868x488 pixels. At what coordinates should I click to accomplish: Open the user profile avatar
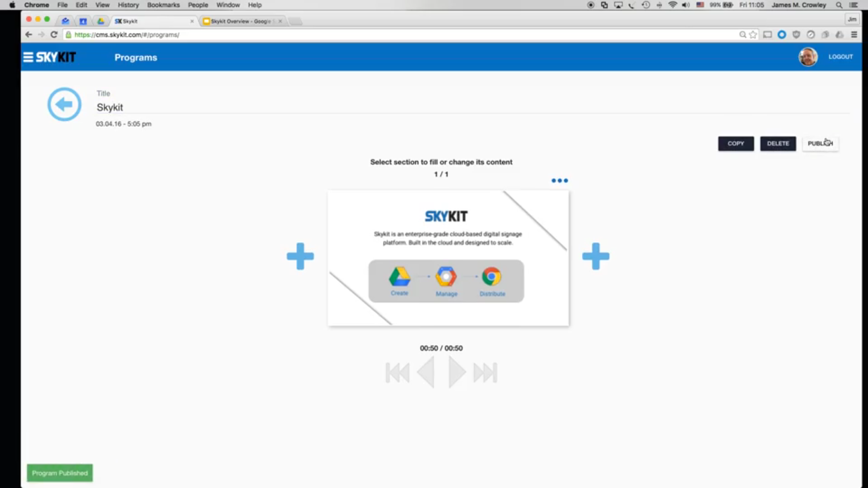pyautogui.click(x=808, y=57)
